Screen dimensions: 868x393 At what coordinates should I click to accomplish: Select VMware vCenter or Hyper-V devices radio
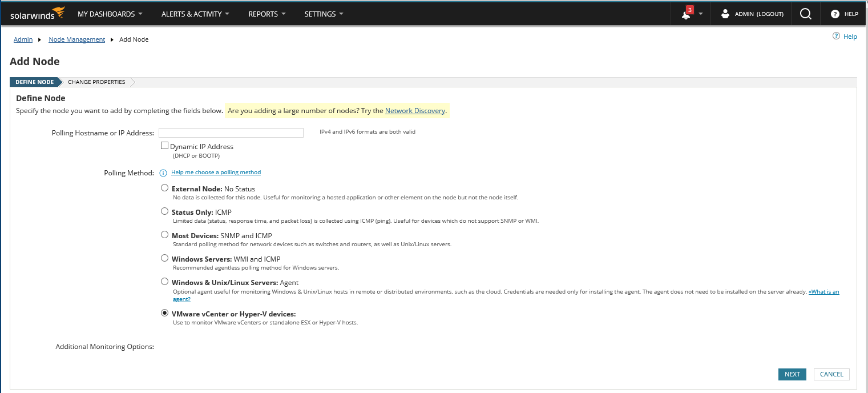point(165,313)
